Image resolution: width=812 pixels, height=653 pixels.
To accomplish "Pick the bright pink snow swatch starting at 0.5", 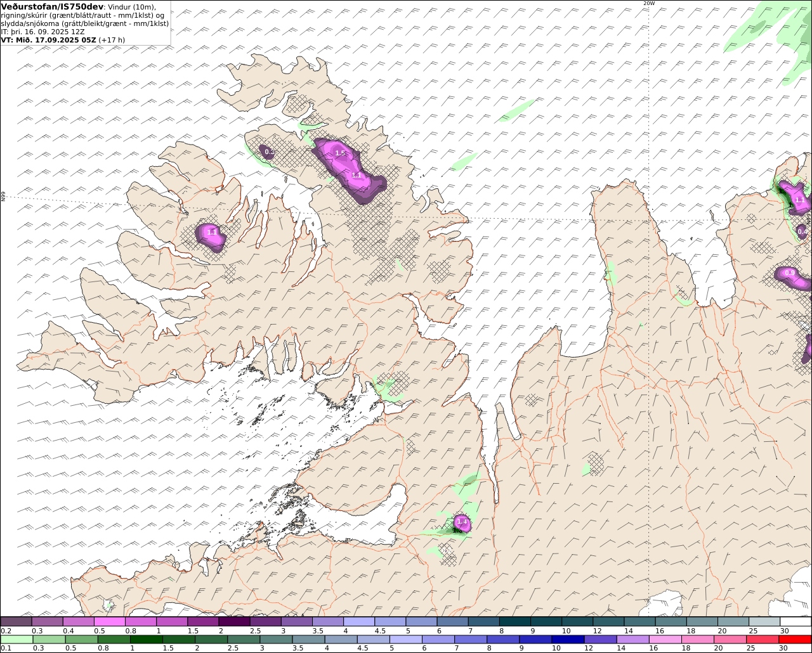I will [109, 622].
